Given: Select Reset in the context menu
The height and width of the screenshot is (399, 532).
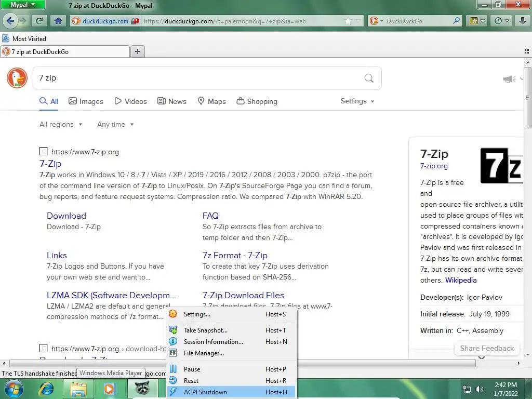Looking at the screenshot, I should click(231, 381).
